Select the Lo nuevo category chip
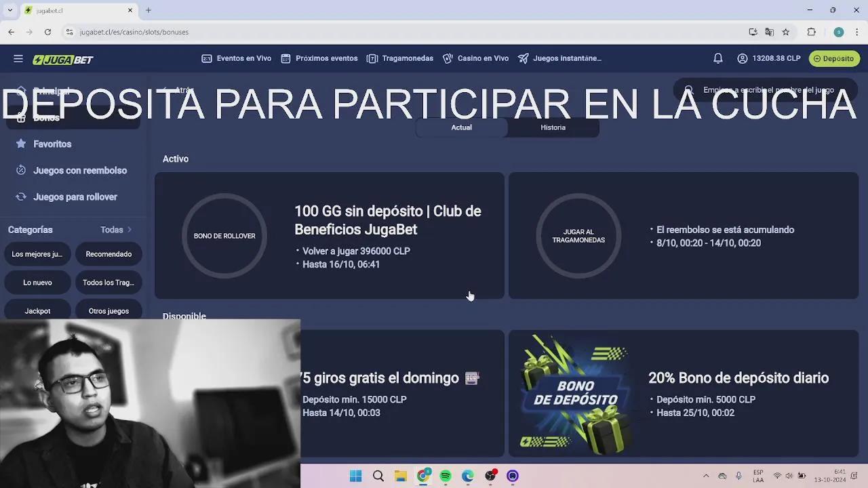 (37, 283)
